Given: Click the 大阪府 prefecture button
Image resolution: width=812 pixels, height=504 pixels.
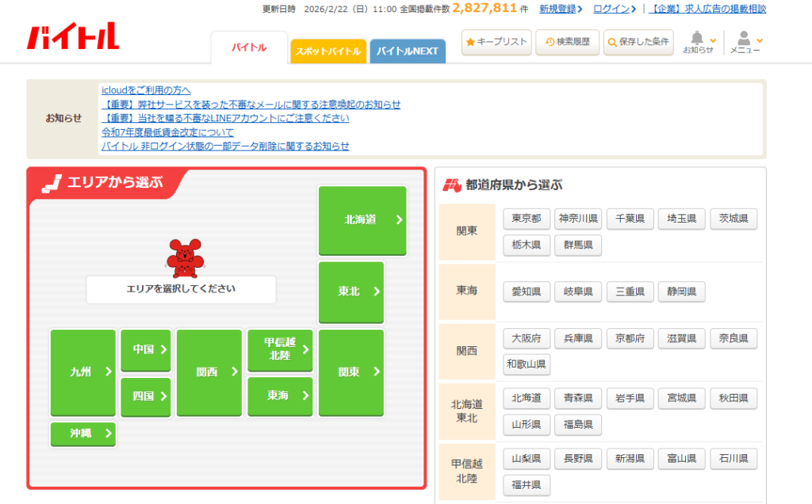Looking at the screenshot, I should [526, 338].
